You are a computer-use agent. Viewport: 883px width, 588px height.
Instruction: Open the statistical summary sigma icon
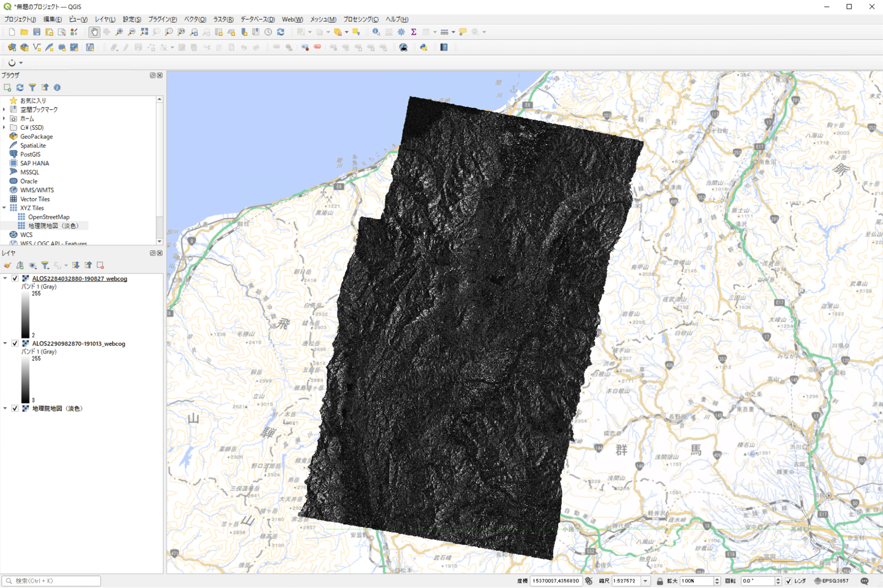pyautogui.click(x=413, y=32)
